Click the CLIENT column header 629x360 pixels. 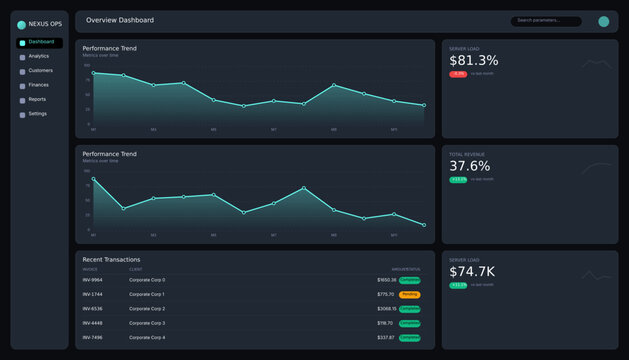point(136,269)
